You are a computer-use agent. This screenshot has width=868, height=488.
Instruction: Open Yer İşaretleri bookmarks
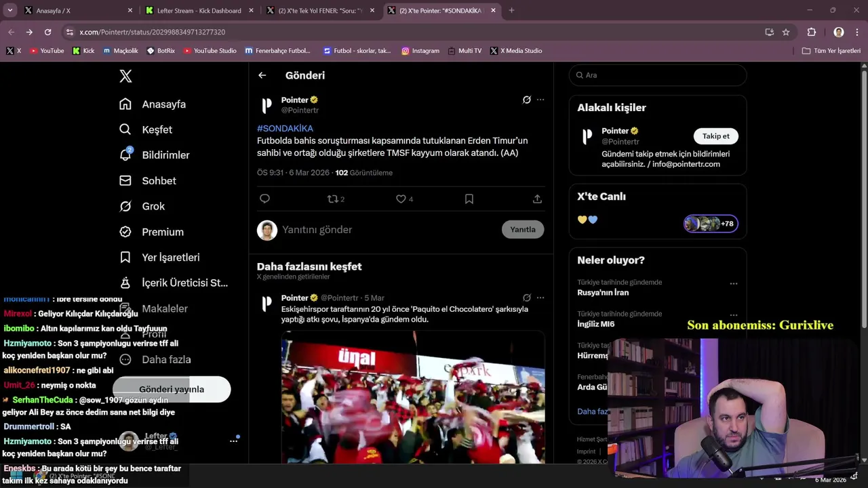(159, 258)
